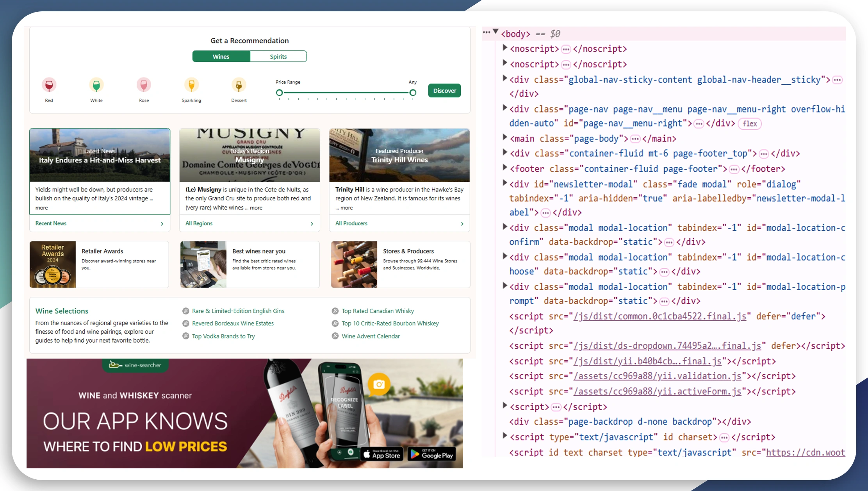Pick the Sparkling wine glass icon

coord(191,85)
